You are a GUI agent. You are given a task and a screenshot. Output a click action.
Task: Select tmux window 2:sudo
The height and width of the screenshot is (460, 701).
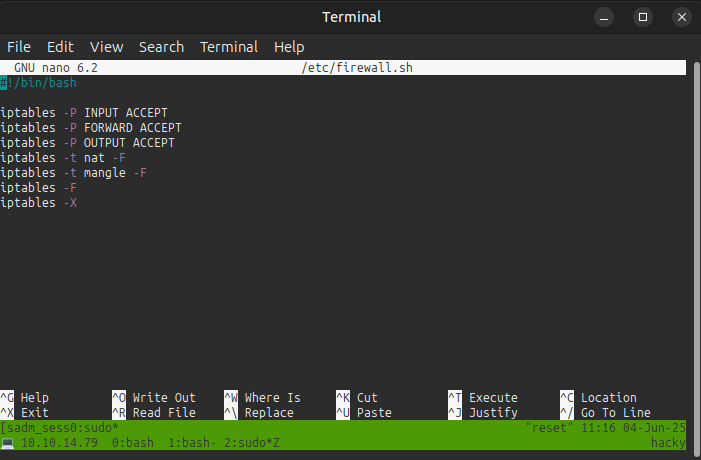tap(248, 442)
